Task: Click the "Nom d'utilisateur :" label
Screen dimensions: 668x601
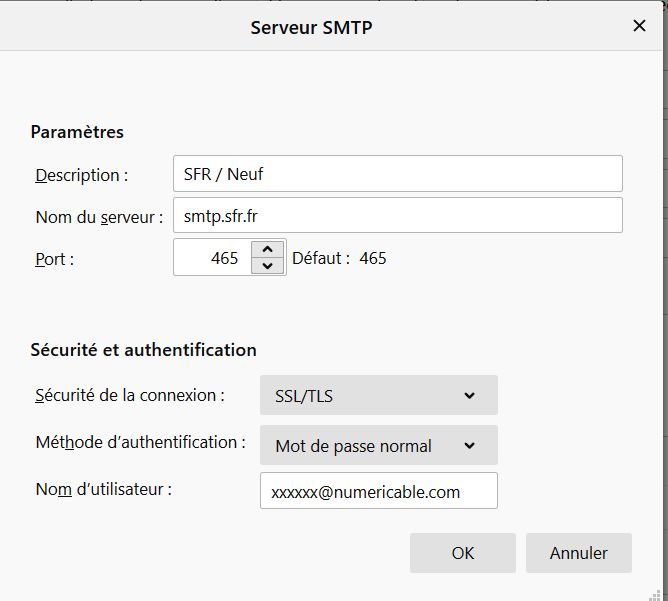Action: [104, 489]
